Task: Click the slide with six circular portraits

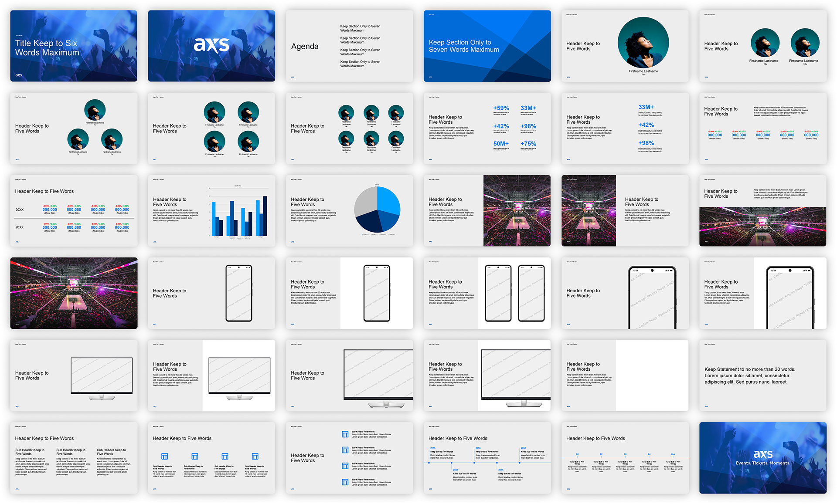Action: click(x=349, y=129)
